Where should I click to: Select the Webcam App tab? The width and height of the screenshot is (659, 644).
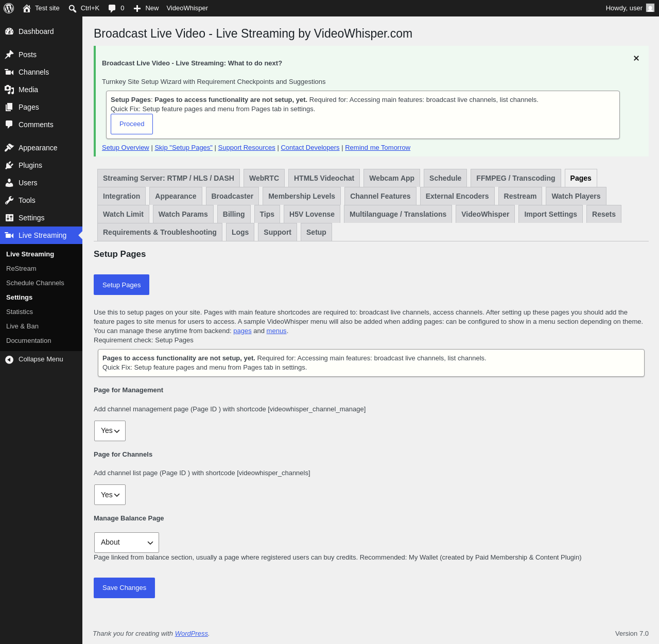coord(392,178)
